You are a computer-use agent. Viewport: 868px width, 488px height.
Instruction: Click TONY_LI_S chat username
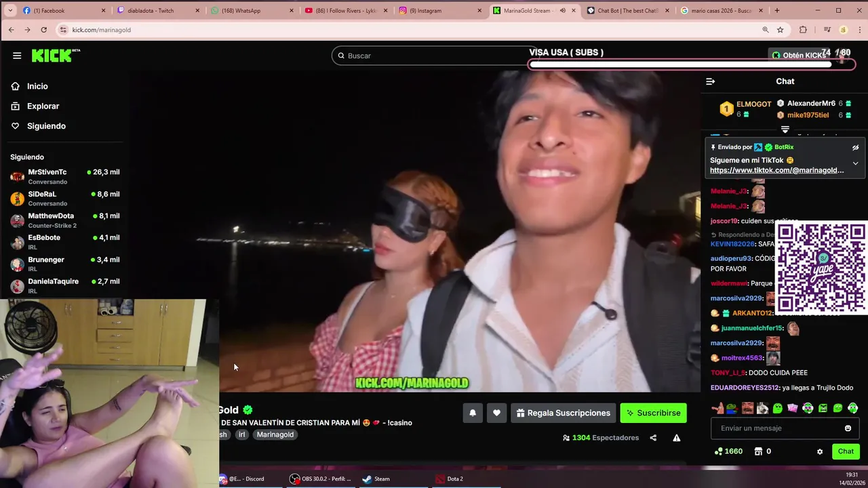point(728,373)
